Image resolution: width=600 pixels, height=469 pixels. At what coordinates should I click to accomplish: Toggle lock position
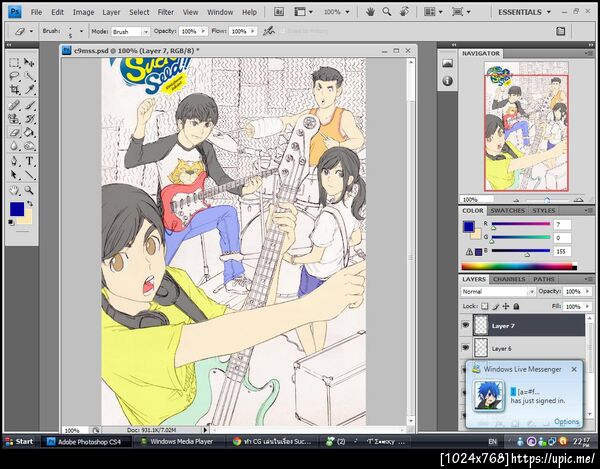[506, 306]
